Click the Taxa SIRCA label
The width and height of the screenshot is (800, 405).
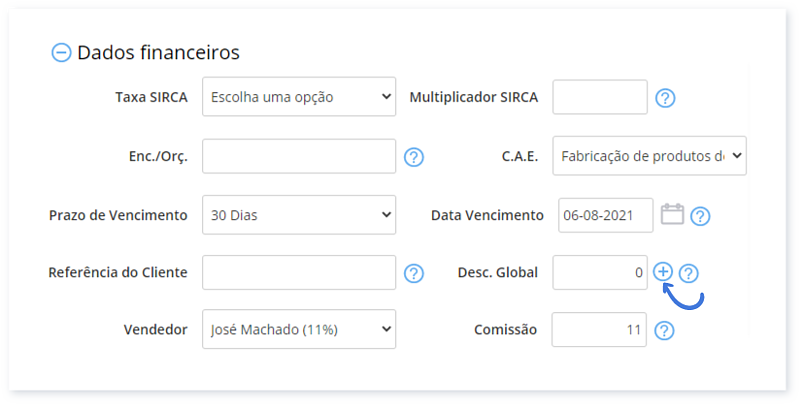tap(152, 97)
